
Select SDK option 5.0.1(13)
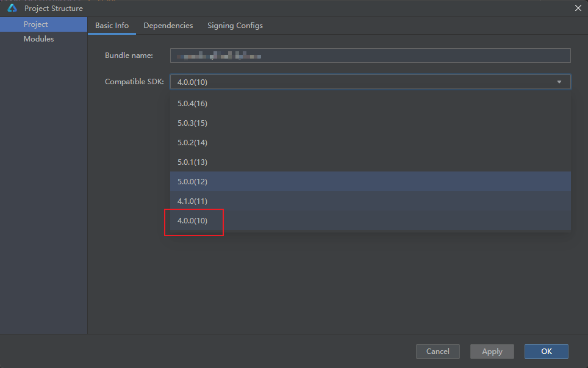tap(192, 162)
